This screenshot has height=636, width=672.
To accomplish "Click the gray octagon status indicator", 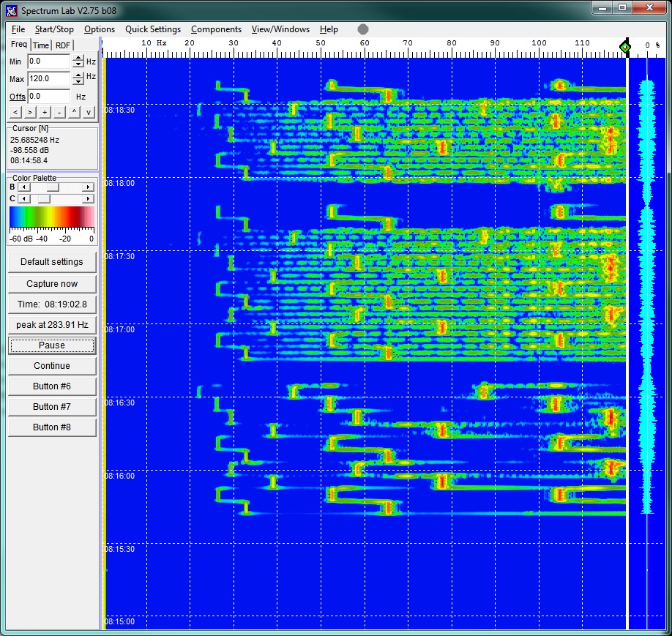I will [363, 29].
